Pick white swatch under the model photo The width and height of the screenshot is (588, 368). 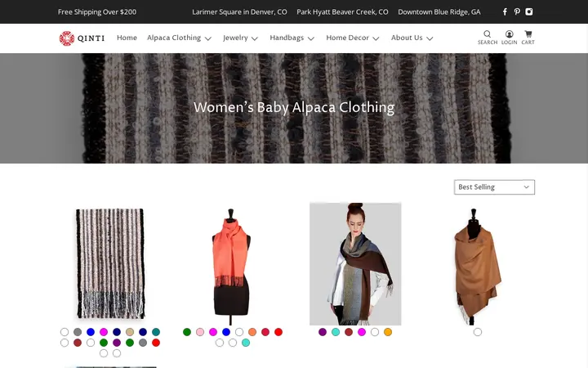click(375, 332)
